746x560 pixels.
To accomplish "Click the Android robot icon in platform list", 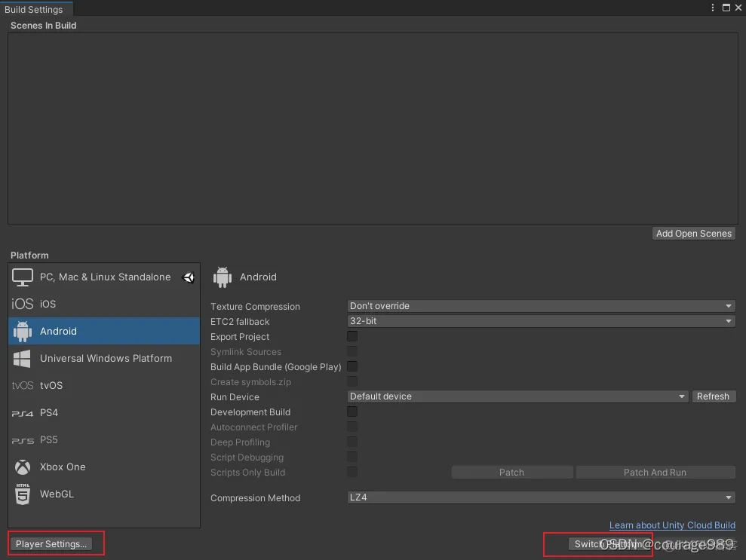I will 23,332.
